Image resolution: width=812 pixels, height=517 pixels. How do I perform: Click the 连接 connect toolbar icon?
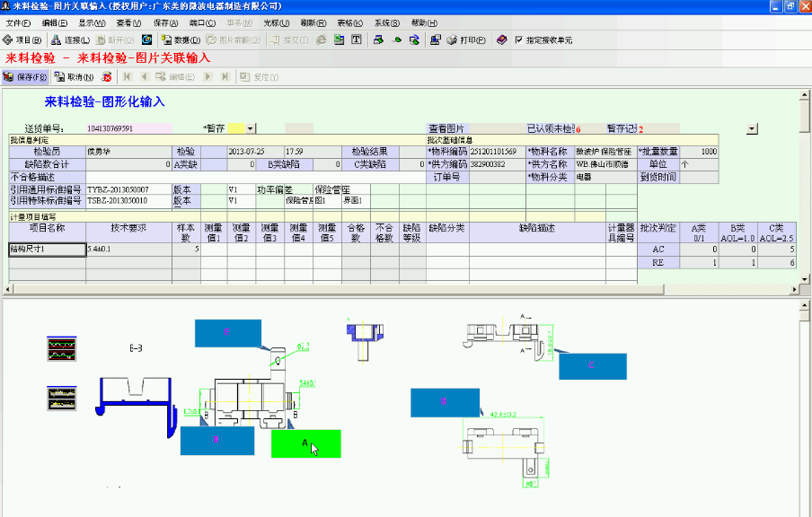click(x=70, y=40)
